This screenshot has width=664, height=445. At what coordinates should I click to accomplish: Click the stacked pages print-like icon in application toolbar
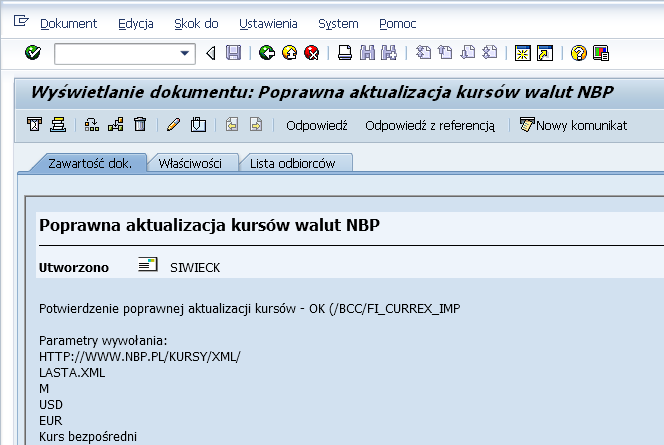(x=58, y=125)
